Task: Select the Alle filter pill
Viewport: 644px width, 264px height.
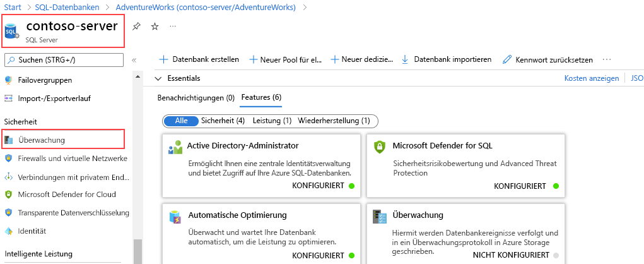Action: [x=181, y=121]
